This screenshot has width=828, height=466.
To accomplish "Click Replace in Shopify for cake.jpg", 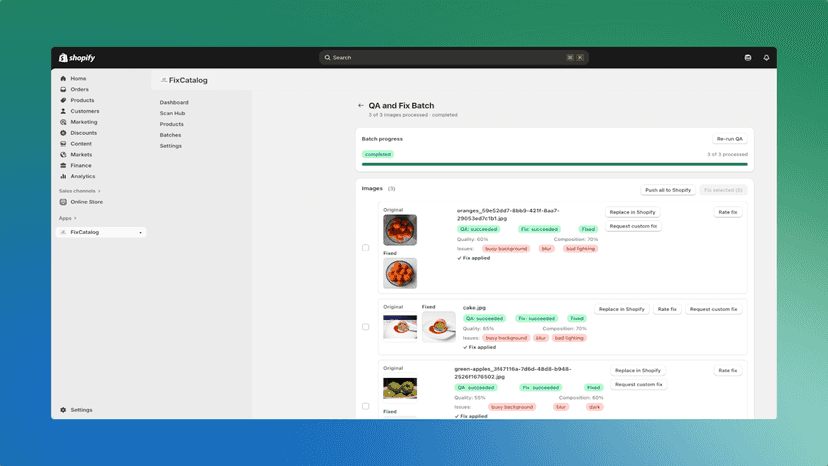I will tap(622, 309).
